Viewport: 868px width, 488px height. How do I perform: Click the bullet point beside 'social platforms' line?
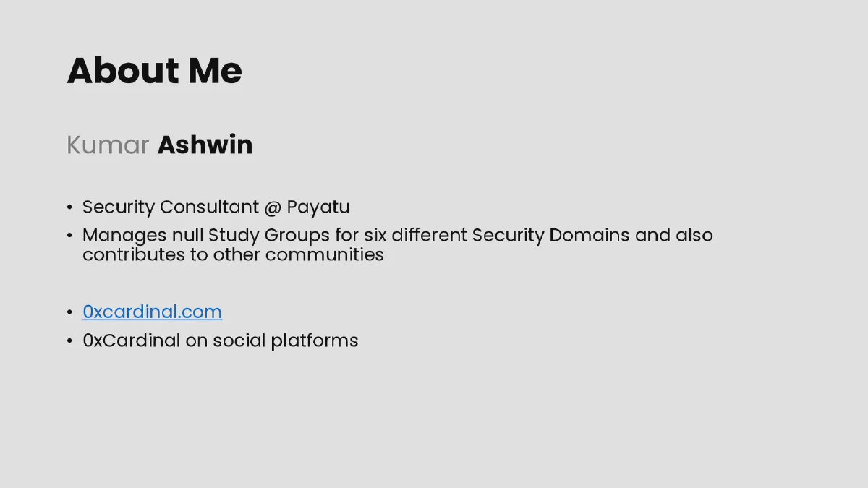(x=69, y=341)
